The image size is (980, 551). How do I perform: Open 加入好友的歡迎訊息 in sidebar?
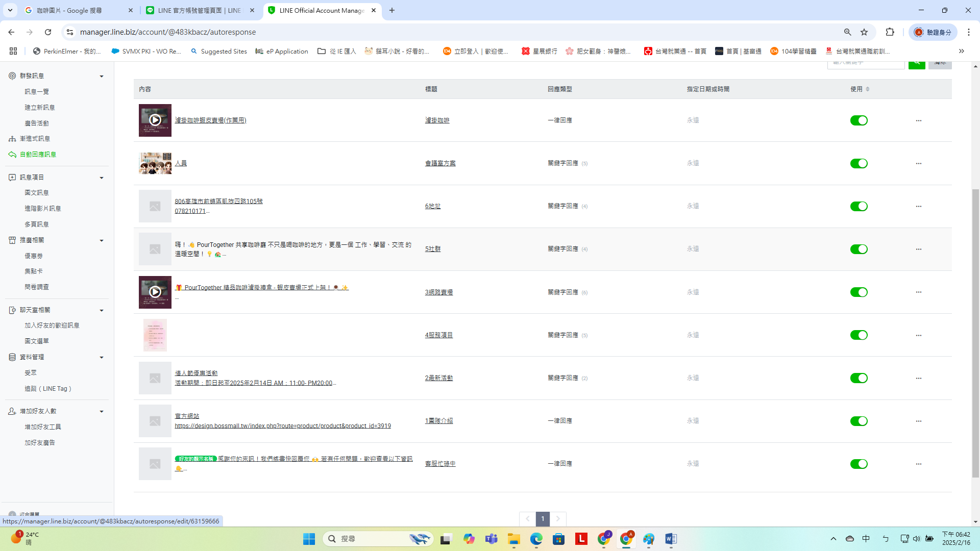click(x=52, y=325)
